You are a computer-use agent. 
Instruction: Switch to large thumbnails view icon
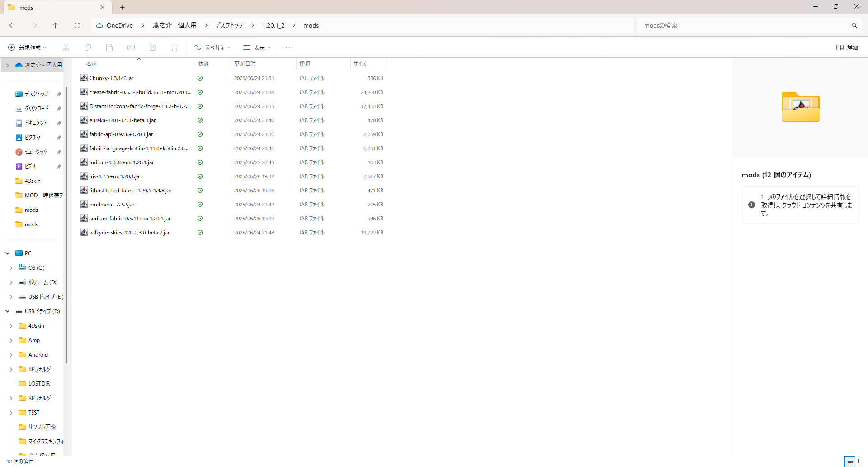coord(861,462)
